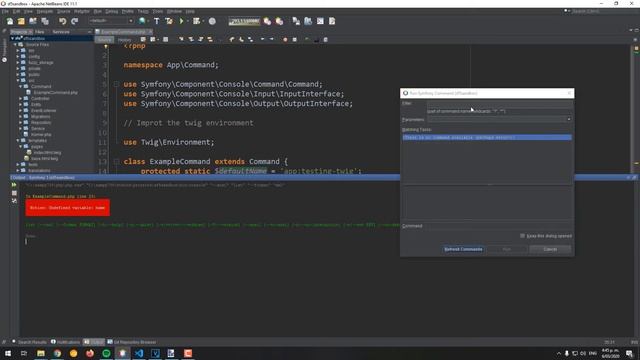Enable Keep this dialog opened checkbox
The width and height of the screenshot is (640, 360).
pyautogui.click(x=522, y=236)
